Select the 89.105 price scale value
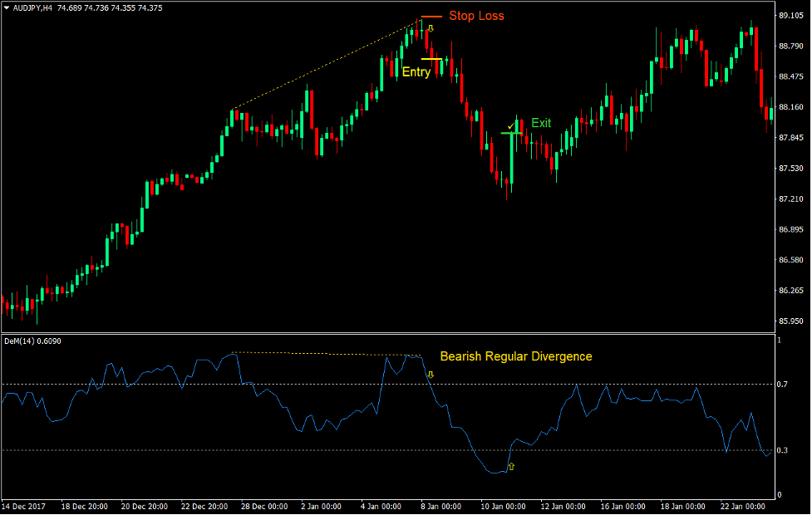The height and width of the screenshot is (515, 812). point(790,13)
